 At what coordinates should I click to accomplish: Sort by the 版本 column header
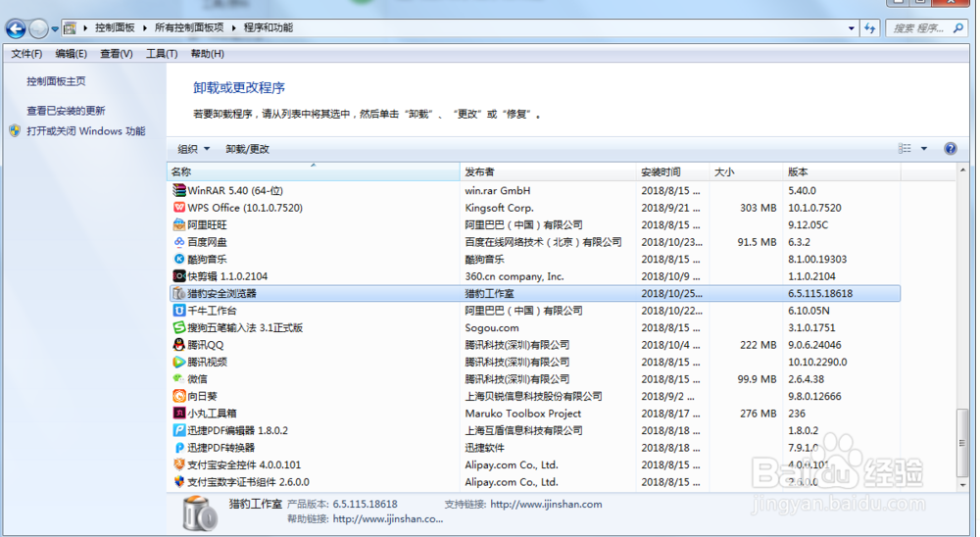click(x=842, y=171)
